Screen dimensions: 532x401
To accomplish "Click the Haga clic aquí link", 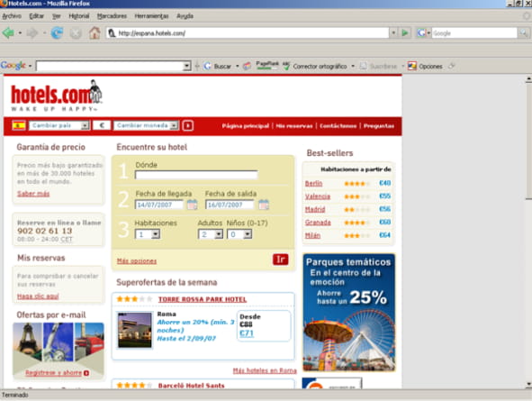I will coord(38,296).
